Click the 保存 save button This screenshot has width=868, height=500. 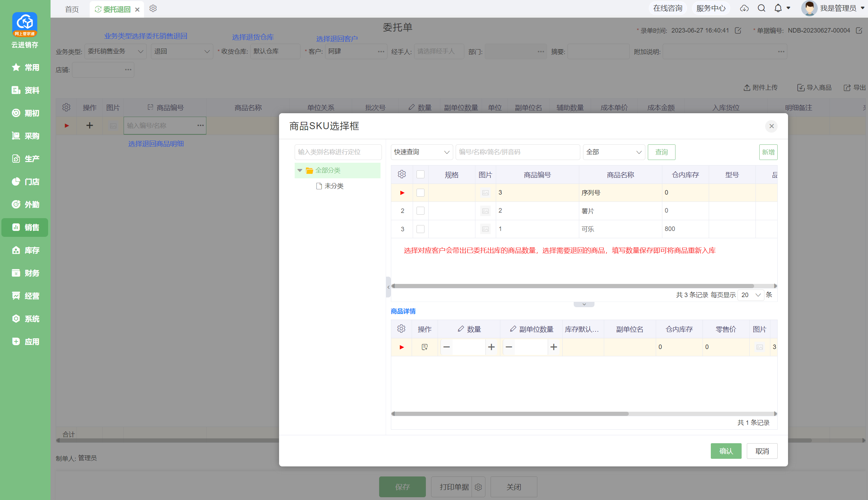pyautogui.click(x=402, y=487)
